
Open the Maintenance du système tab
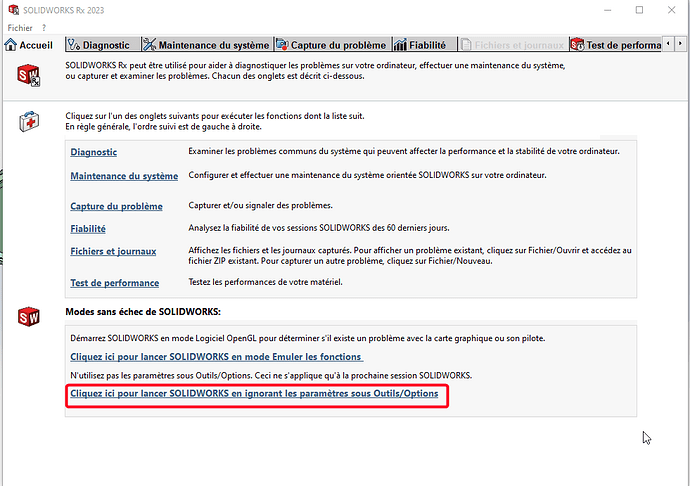click(x=207, y=45)
